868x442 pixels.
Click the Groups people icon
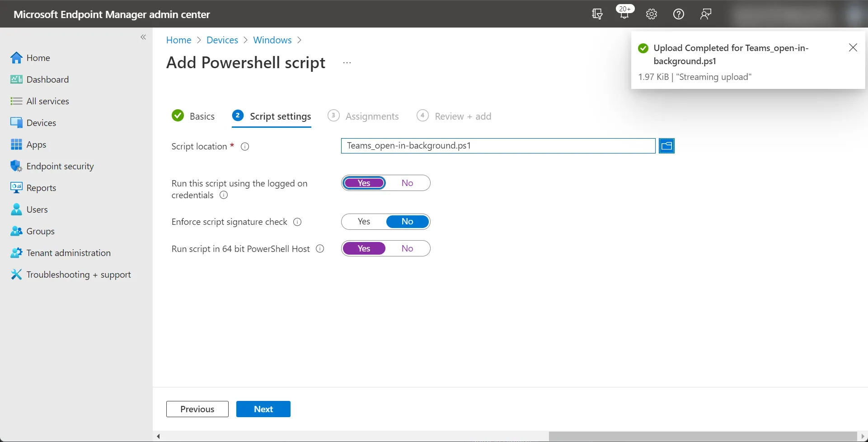point(16,231)
